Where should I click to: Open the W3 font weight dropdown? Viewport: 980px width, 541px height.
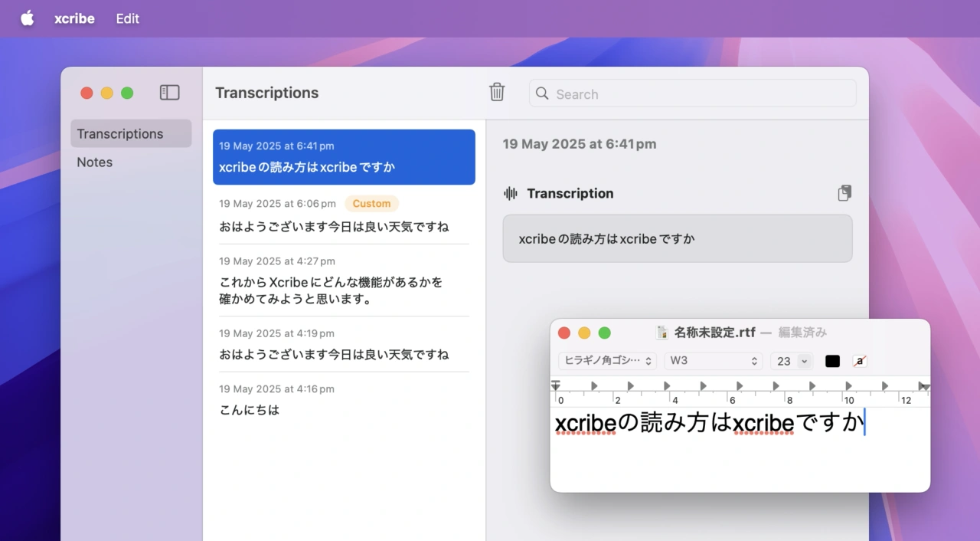[x=713, y=361]
